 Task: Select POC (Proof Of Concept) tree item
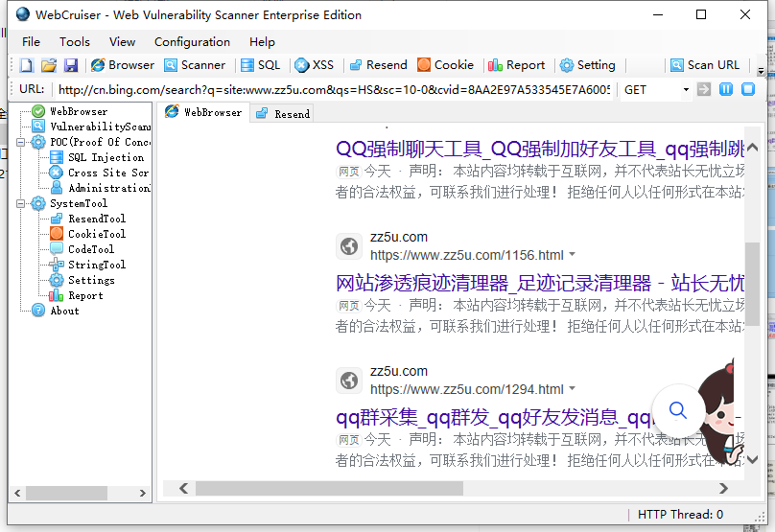pyautogui.click(x=101, y=142)
